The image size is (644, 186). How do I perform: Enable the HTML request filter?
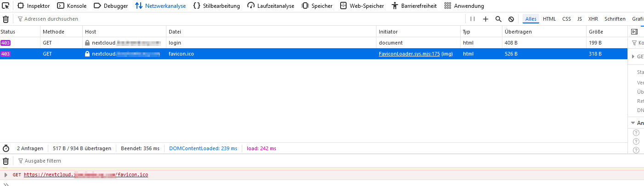pyautogui.click(x=549, y=19)
